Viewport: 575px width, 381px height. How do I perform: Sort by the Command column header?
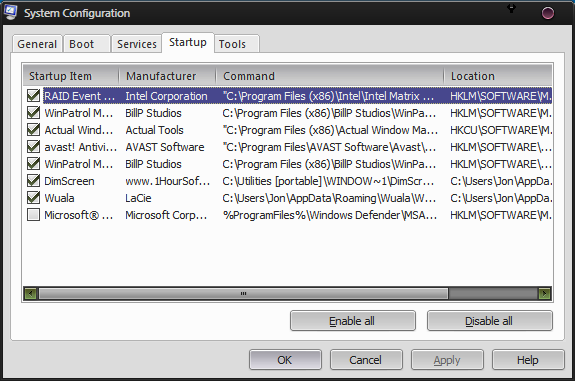[330, 76]
